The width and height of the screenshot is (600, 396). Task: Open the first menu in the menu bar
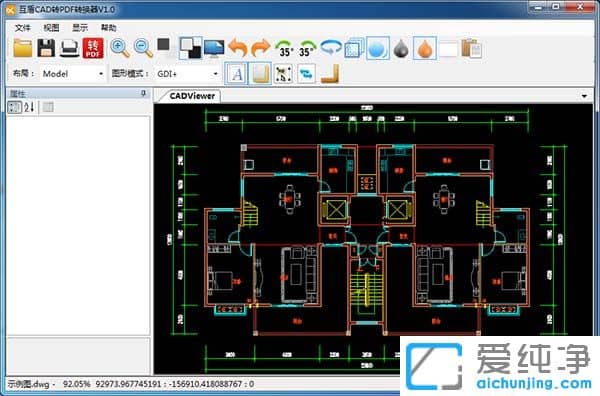pyautogui.click(x=23, y=28)
